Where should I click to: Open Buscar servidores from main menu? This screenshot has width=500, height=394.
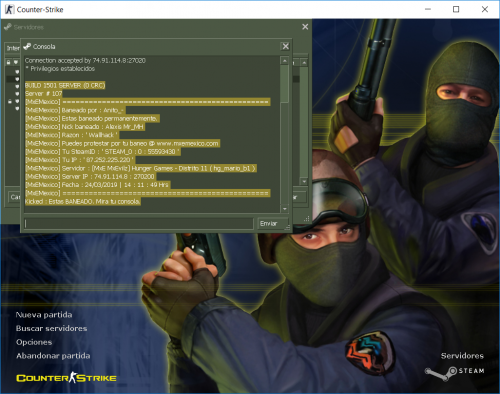pos(52,328)
